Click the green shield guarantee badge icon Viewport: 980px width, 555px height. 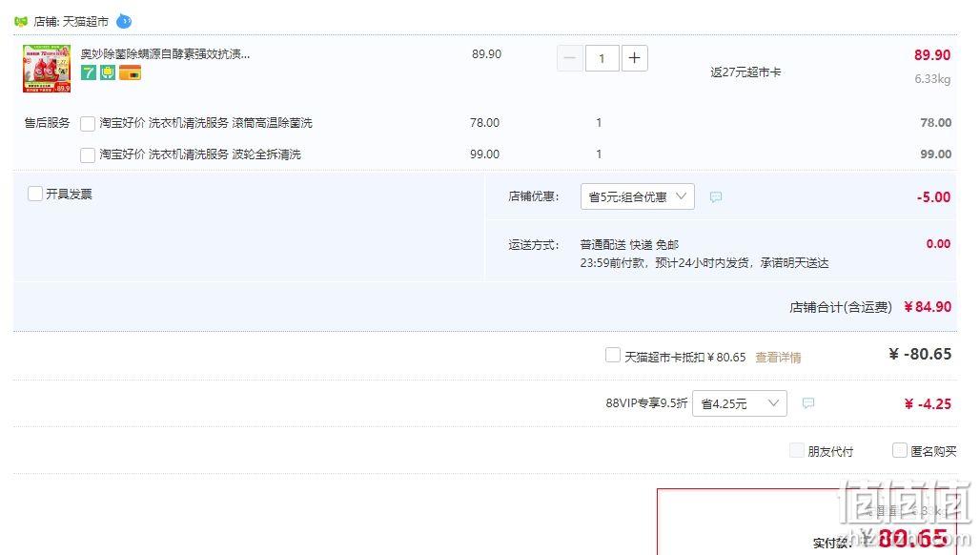click(x=108, y=72)
